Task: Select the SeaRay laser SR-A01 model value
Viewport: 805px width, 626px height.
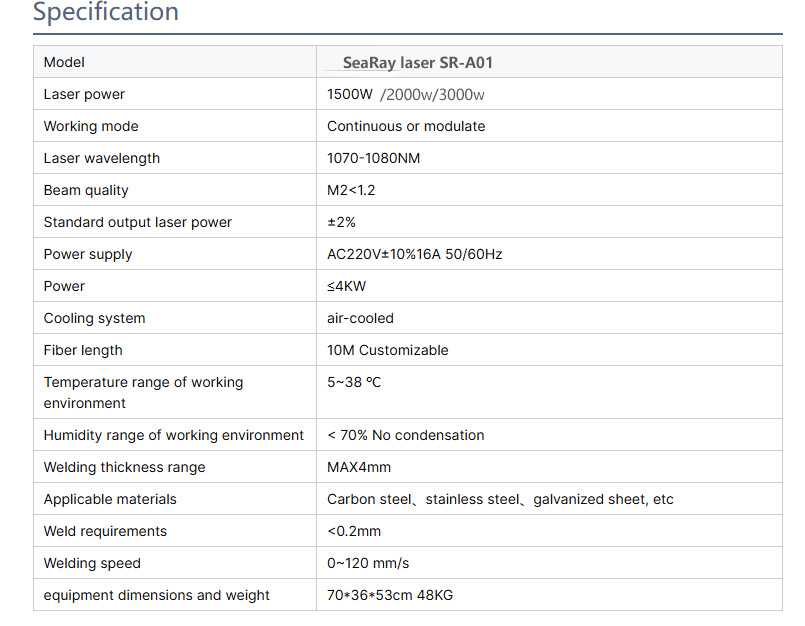Action: (417, 63)
